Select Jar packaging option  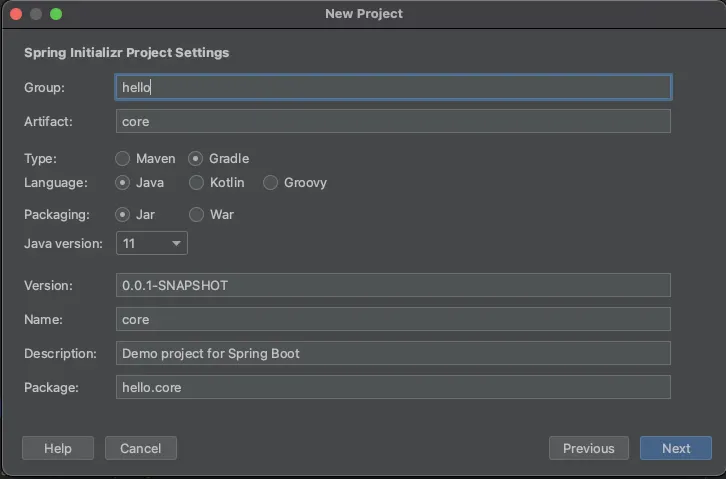pyautogui.click(x=123, y=214)
